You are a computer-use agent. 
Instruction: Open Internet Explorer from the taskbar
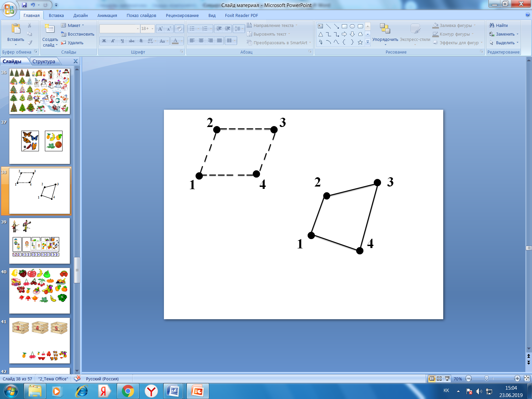[x=81, y=391]
